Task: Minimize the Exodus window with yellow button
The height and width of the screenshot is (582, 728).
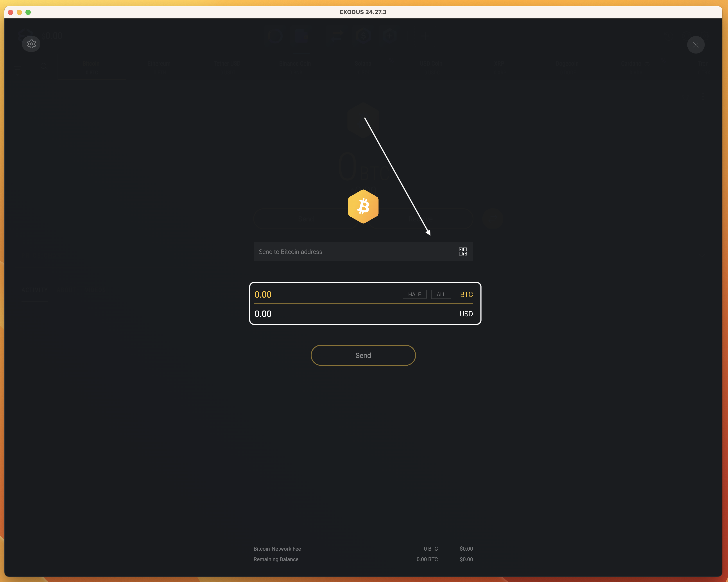Action: click(19, 12)
